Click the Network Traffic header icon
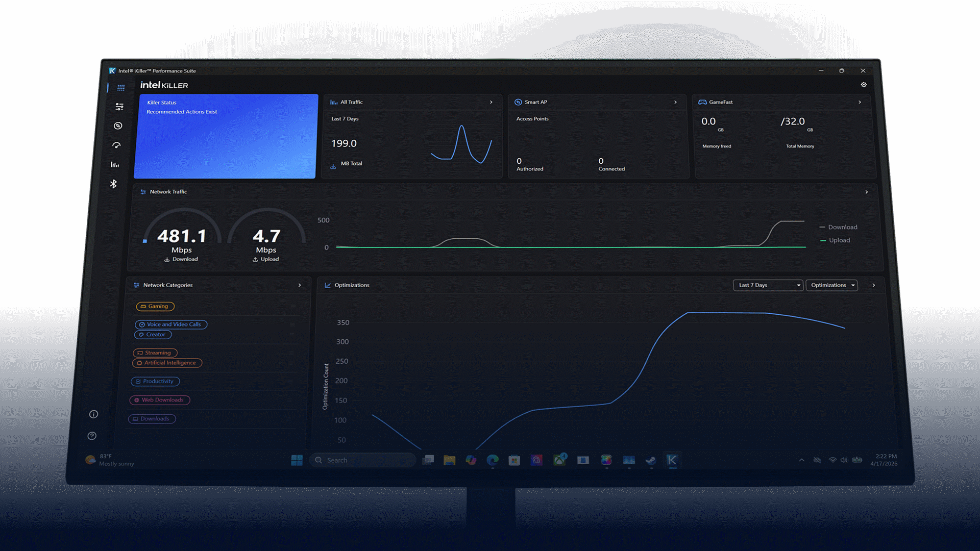This screenshot has height=551, width=980. (x=143, y=192)
